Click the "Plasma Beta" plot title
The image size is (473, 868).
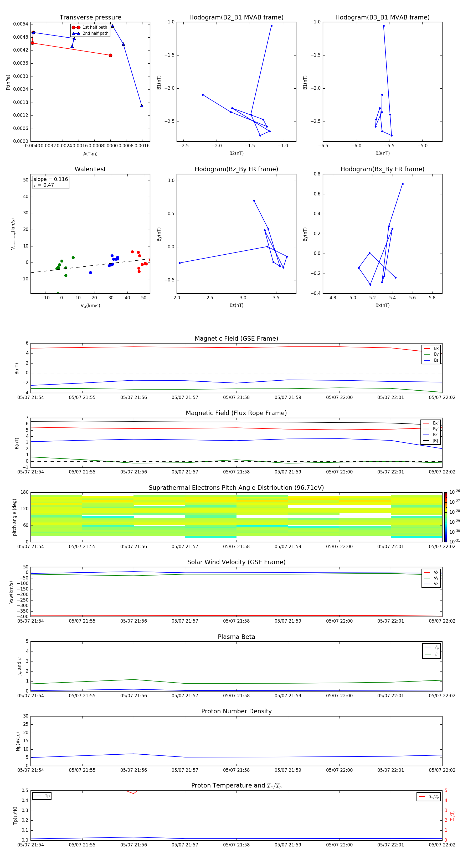[236, 637]
